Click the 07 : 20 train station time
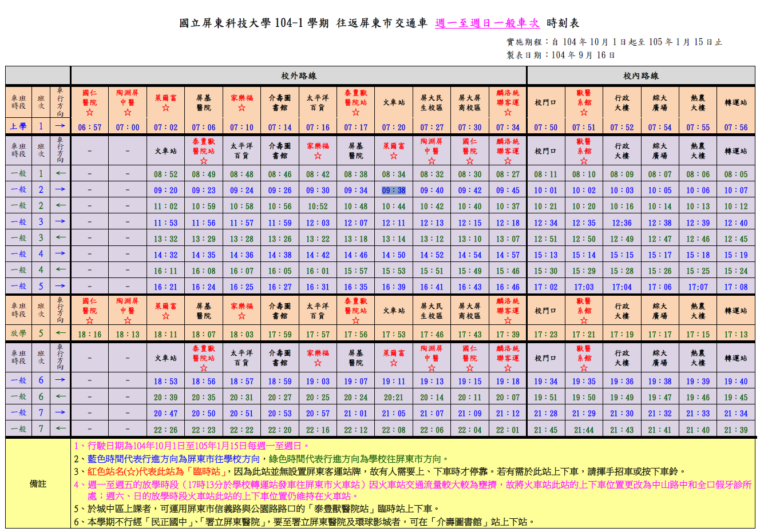 pos(394,128)
